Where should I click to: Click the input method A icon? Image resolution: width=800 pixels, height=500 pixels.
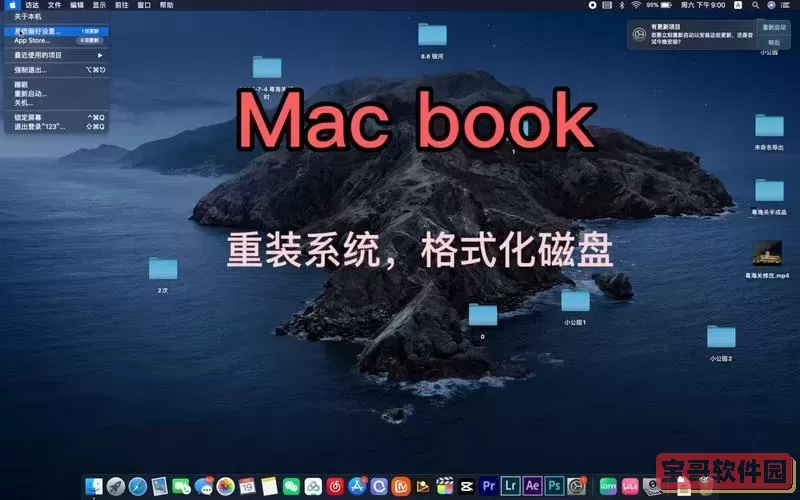pyautogui.click(x=738, y=5)
